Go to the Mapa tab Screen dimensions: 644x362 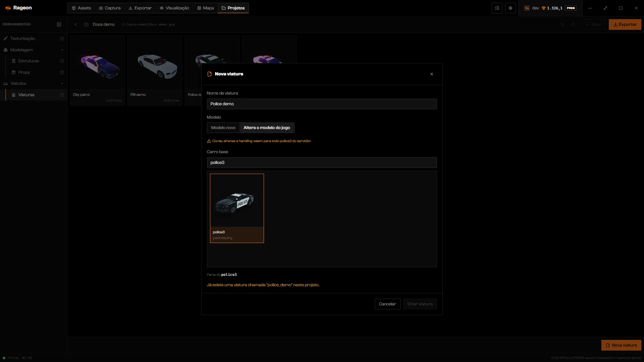click(205, 8)
